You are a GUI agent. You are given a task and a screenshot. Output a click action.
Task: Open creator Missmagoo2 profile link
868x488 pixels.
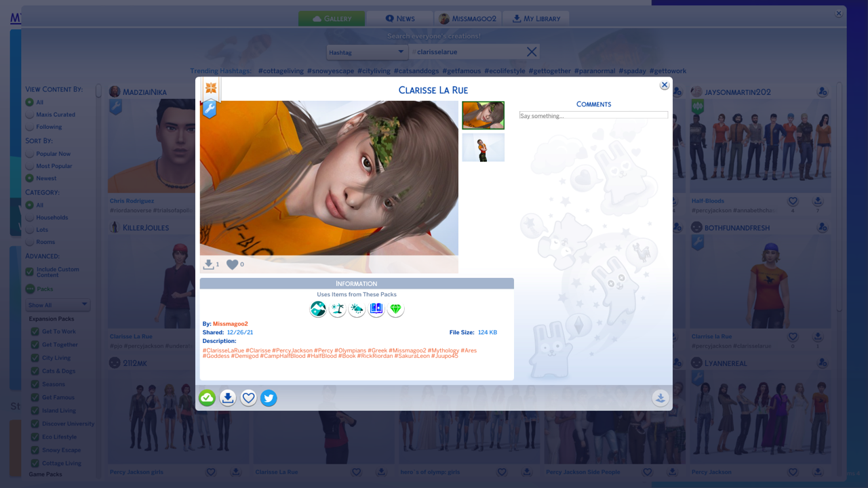click(x=231, y=324)
